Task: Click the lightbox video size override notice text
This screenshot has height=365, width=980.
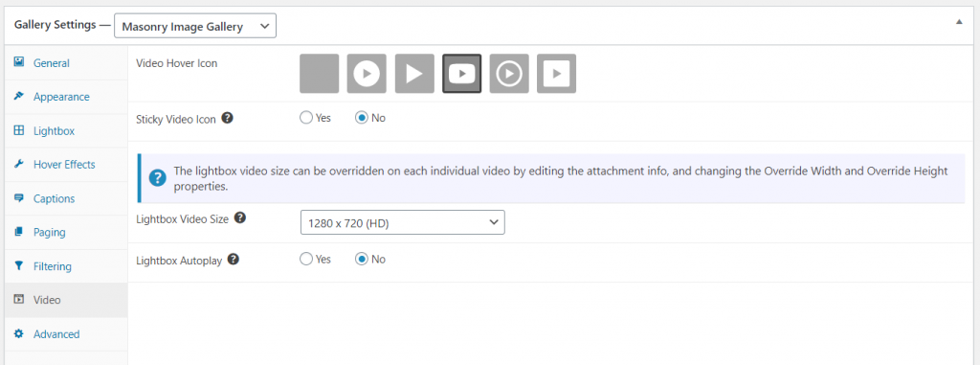Action: click(x=561, y=178)
